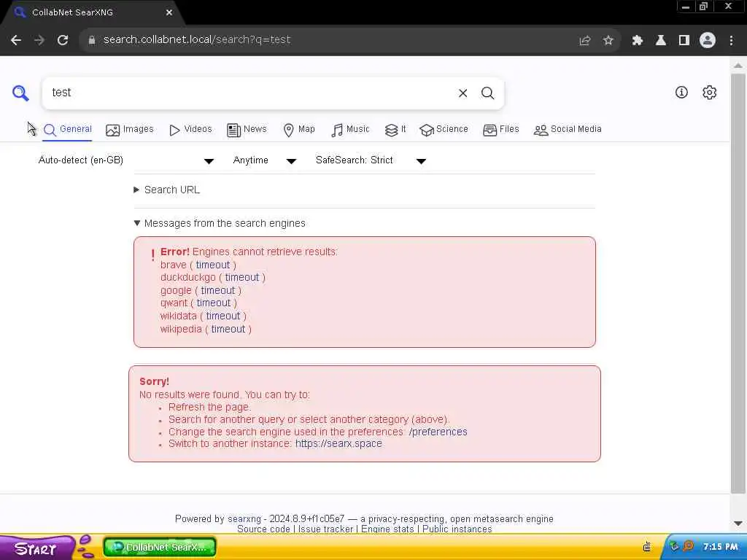Viewport: 747px width, 560px height.
Task: Switch to the Images category
Action: coord(130,129)
